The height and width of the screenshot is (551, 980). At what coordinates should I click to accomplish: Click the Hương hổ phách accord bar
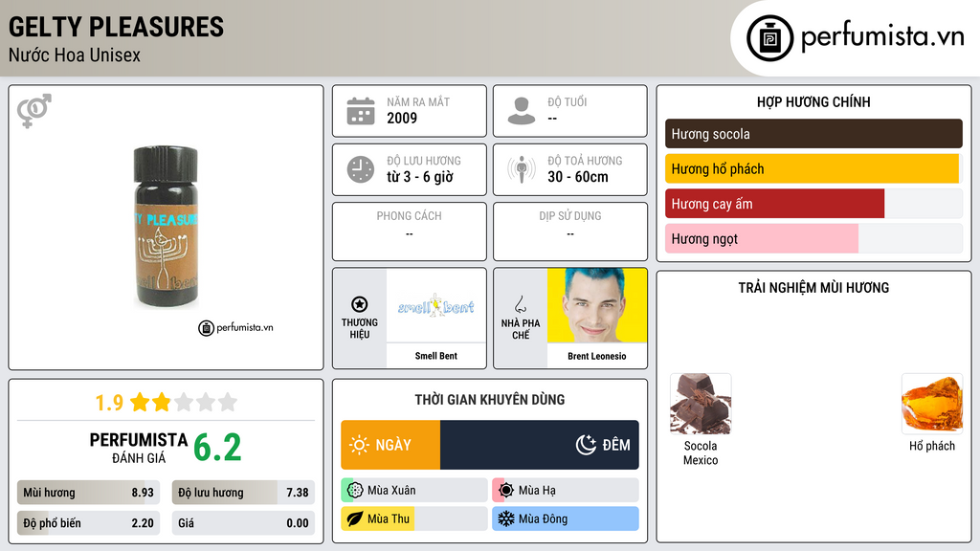tap(813, 168)
